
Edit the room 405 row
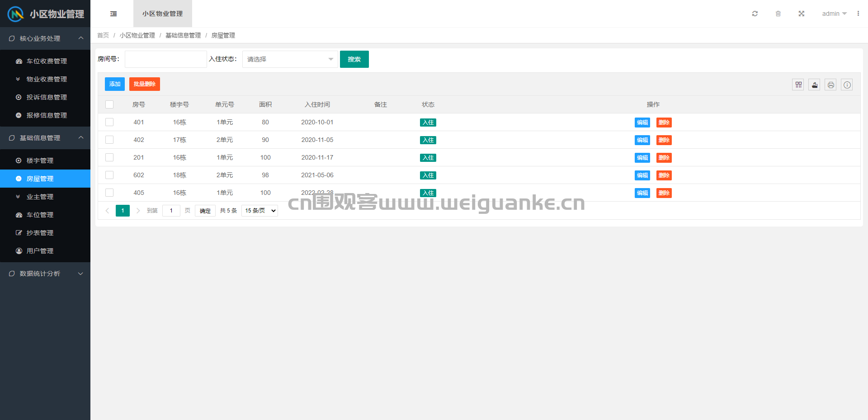point(642,193)
